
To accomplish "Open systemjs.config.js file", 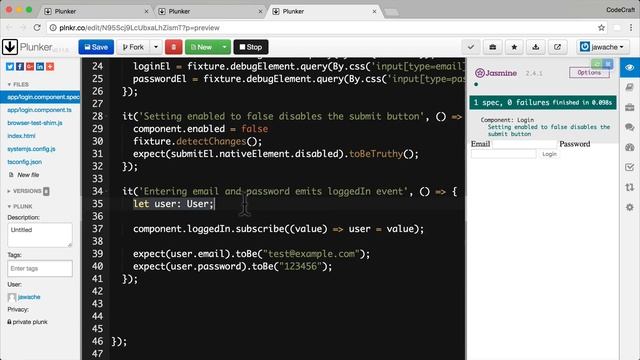I will 31,149.
